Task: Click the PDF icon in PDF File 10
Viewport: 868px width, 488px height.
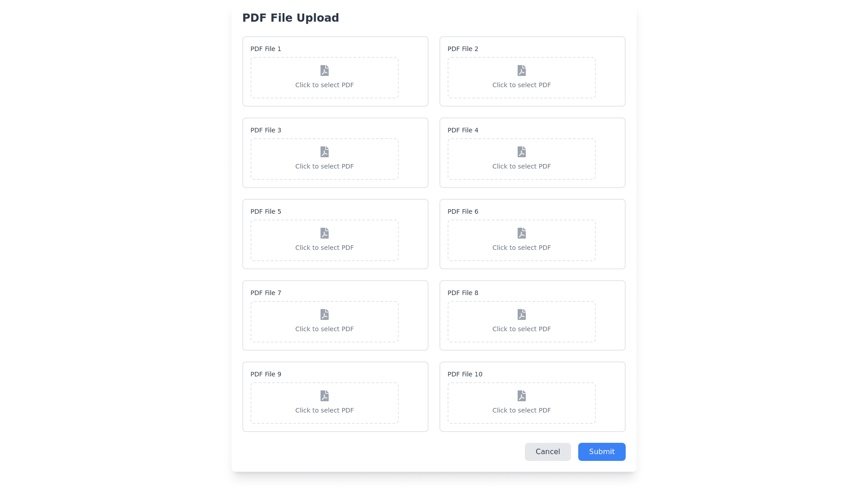Action: click(522, 396)
